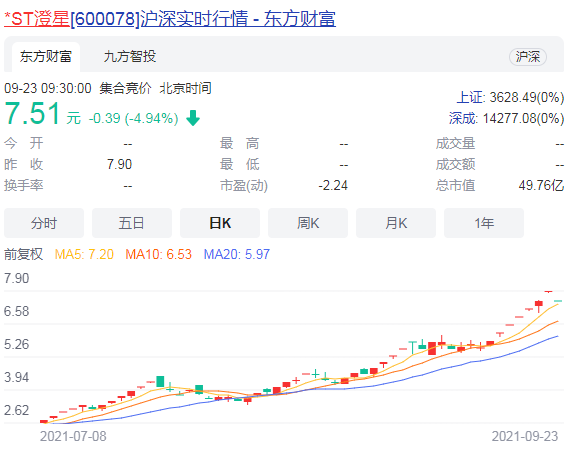This screenshot has height=449, width=574.
Task: Select the 分时 chart view
Action: click(44, 223)
